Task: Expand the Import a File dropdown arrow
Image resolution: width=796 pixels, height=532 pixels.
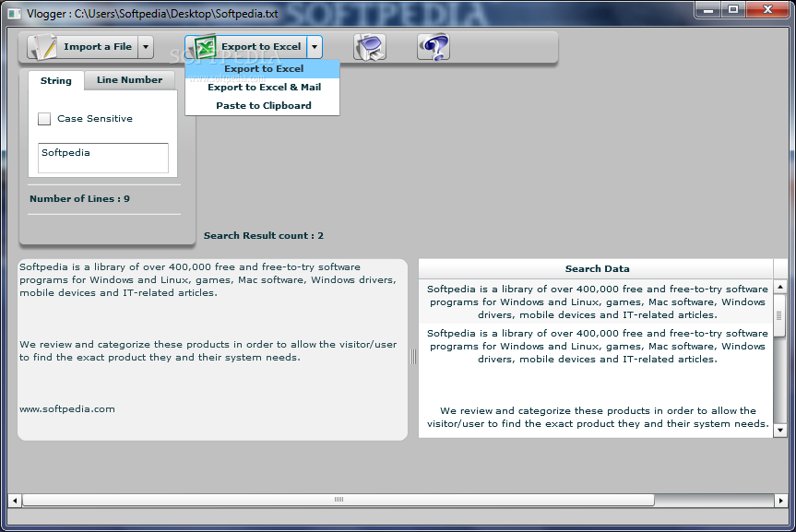Action: [146, 47]
